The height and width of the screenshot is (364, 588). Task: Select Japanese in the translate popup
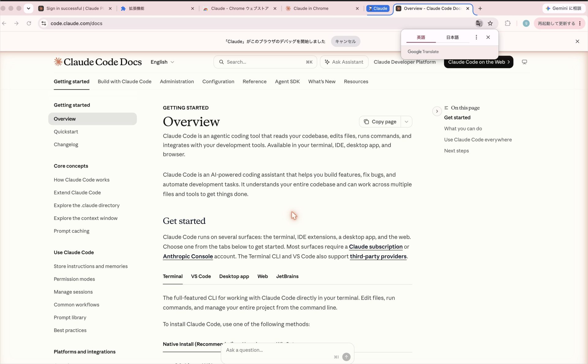[452, 37]
